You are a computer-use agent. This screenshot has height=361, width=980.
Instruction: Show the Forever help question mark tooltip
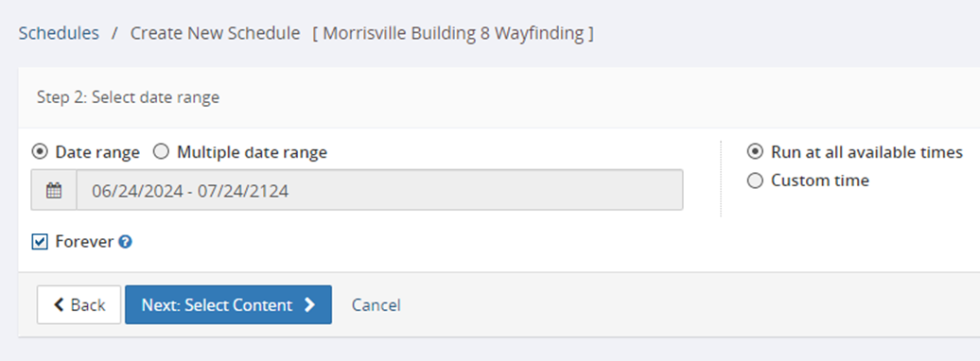pos(125,242)
